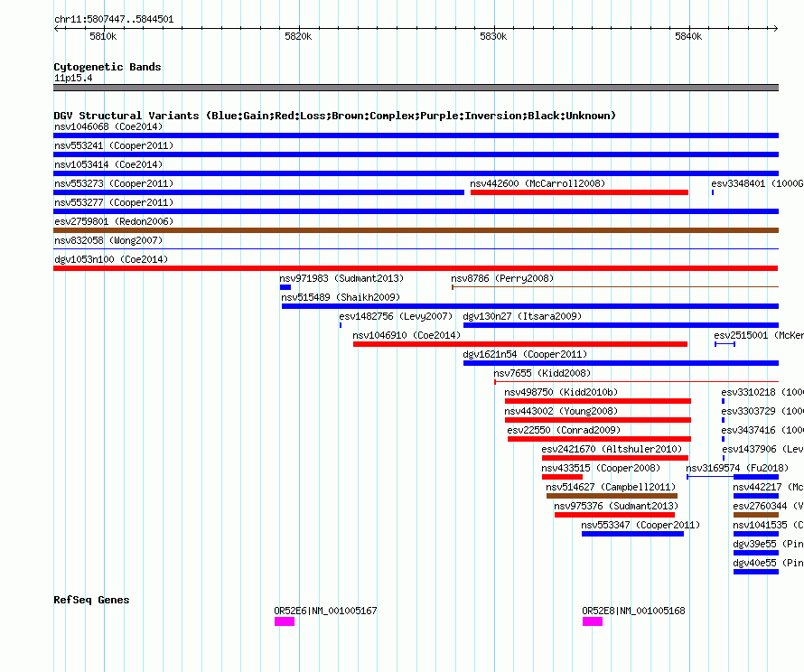Click red bar nsv498750 (Kidd2010b)
Image resolution: width=804 pixels, height=672 pixels.
(598, 401)
